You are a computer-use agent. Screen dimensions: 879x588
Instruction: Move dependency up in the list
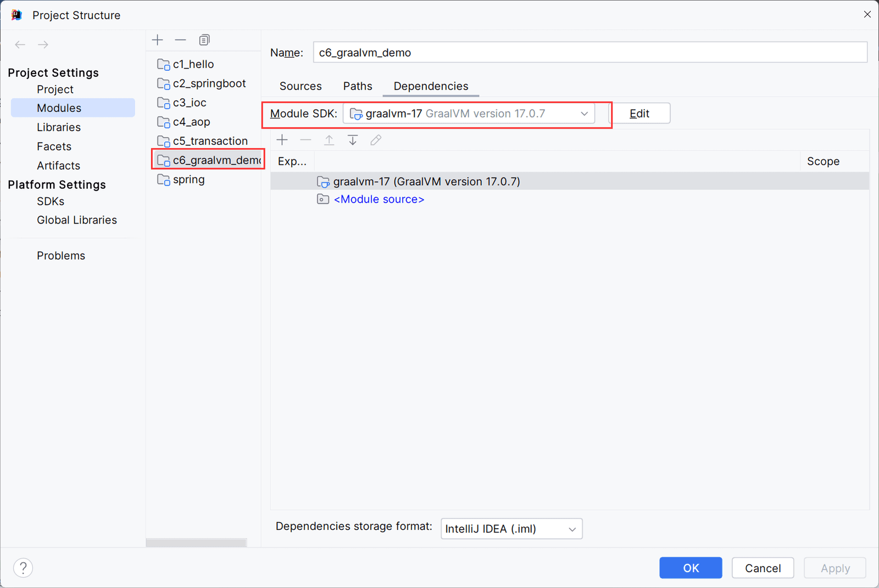pyautogui.click(x=329, y=140)
